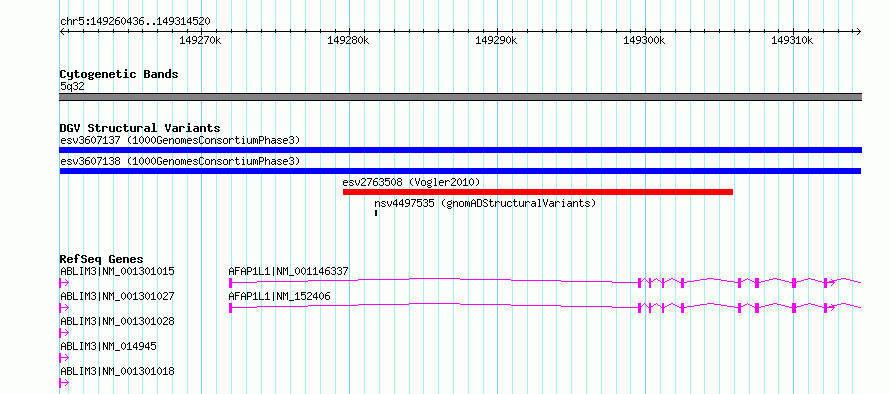Open ABLIM3|NM_001301015 transcript label
Image resolution: width=890 pixels, height=394 pixels.
click(x=117, y=271)
